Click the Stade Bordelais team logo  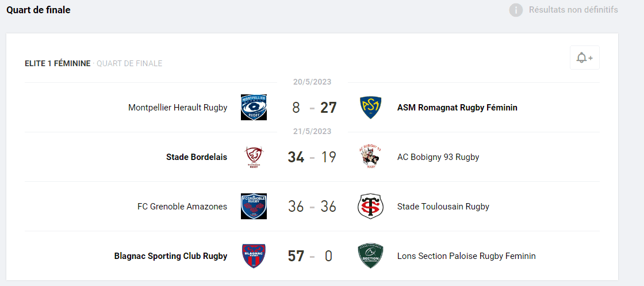254,157
